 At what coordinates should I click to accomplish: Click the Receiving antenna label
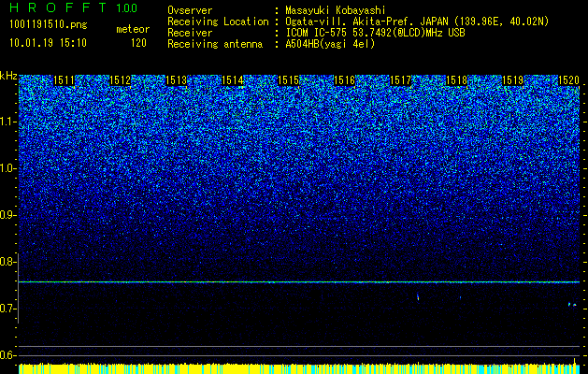point(215,44)
